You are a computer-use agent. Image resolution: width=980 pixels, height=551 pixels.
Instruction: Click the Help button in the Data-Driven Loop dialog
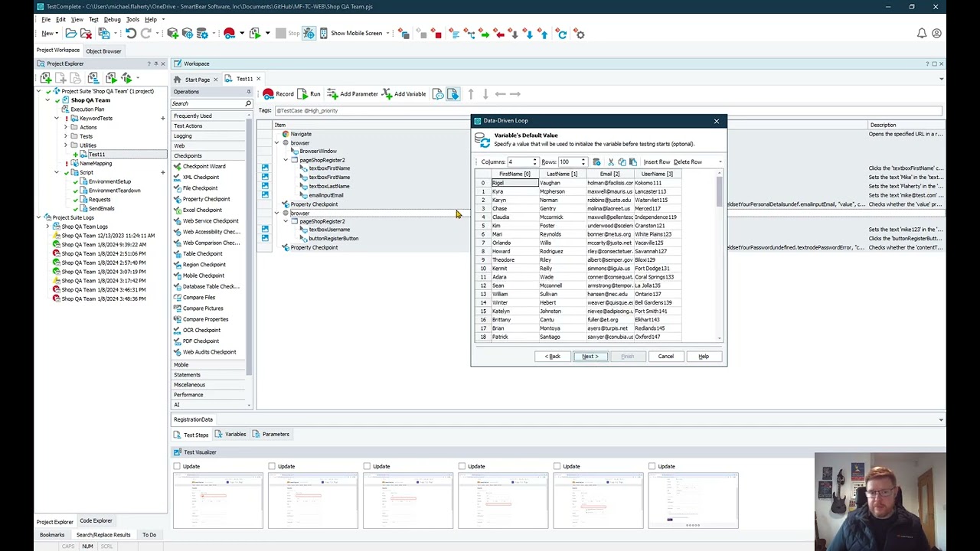pos(704,357)
